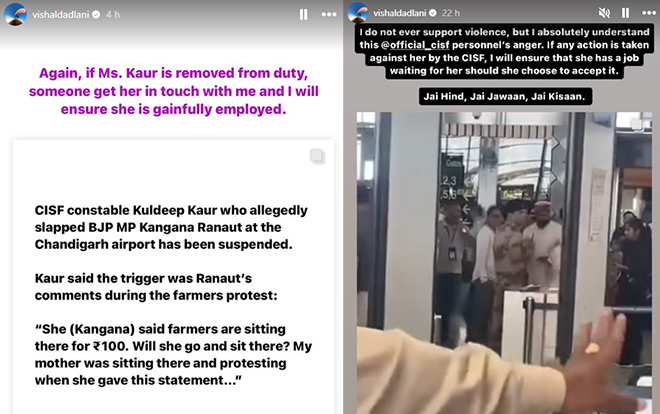This screenshot has width=660, height=414.
Task: Open the shared airport video
Action: [504, 263]
